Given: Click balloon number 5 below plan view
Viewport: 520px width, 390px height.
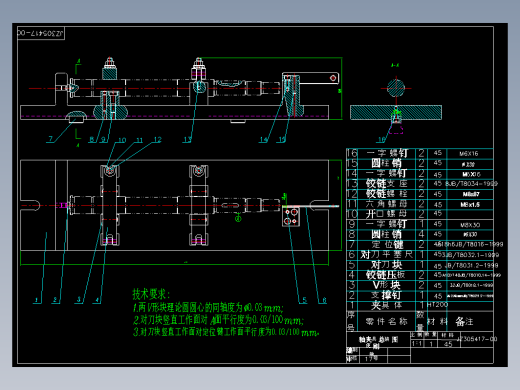Looking at the screenshot, I should [304, 300].
